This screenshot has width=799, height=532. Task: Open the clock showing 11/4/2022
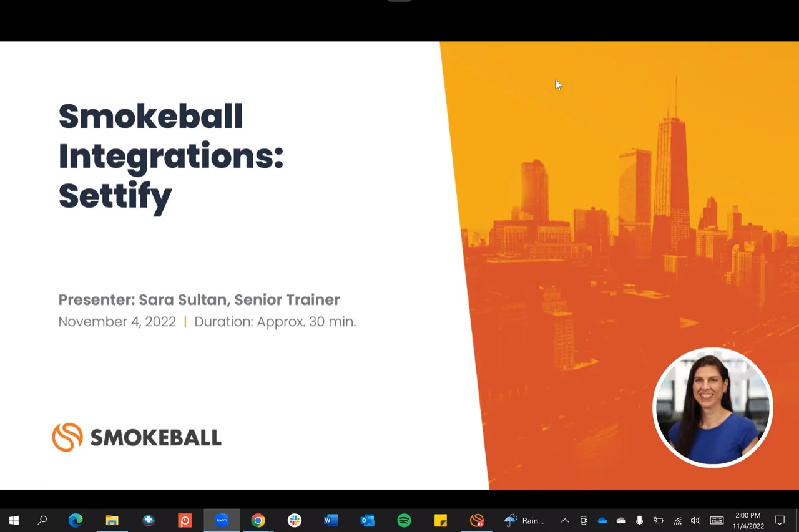748,520
